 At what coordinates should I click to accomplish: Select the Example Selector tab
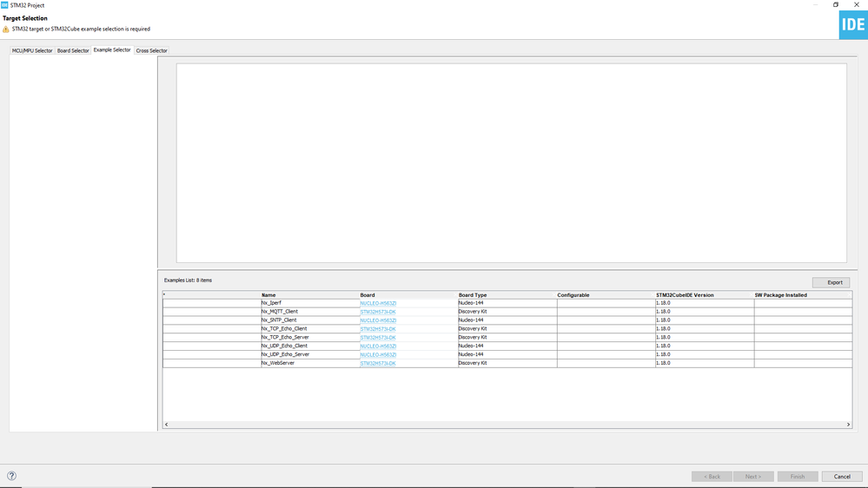pyautogui.click(x=112, y=49)
